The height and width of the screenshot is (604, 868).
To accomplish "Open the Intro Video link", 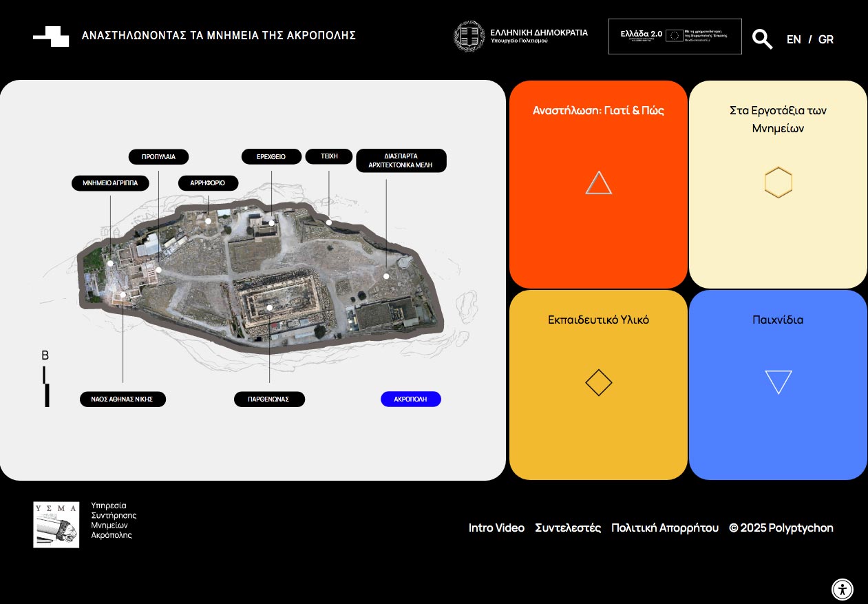I will click(x=496, y=528).
